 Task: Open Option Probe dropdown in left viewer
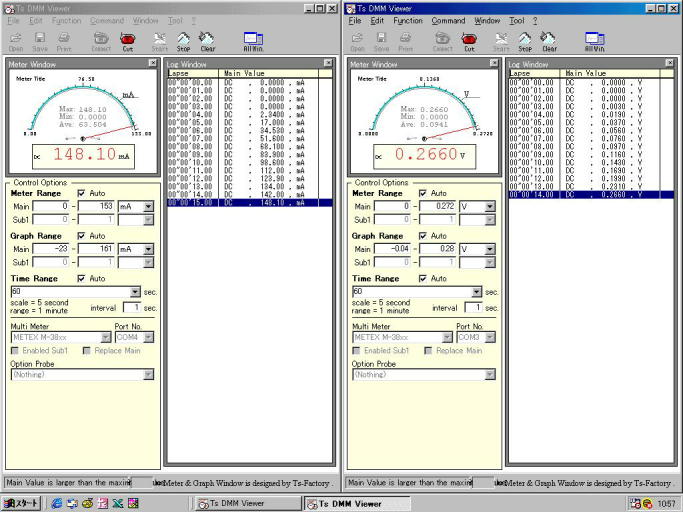149,375
